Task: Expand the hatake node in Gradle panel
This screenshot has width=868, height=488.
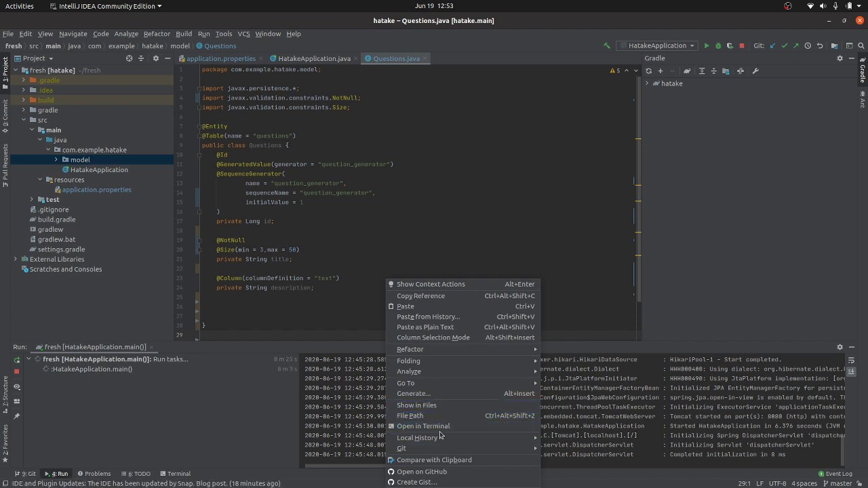Action: click(647, 83)
